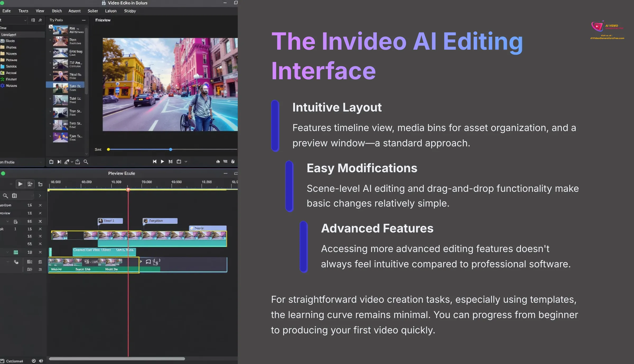Select the Fasrgziton label clip on the timeline
This screenshot has height=364, width=634.
point(160,221)
